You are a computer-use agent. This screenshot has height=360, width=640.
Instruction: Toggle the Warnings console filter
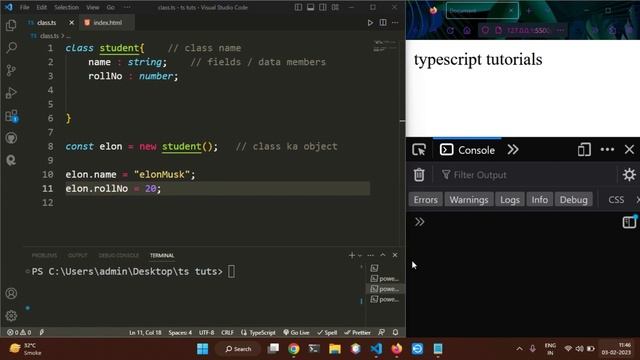(469, 200)
